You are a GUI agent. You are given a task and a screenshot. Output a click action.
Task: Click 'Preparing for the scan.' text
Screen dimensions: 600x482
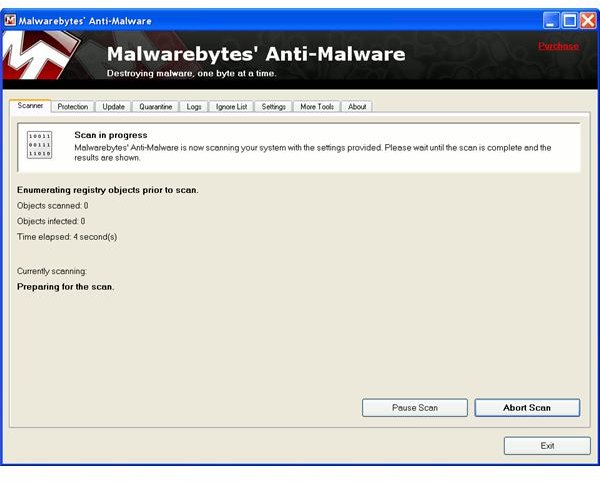click(65, 287)
